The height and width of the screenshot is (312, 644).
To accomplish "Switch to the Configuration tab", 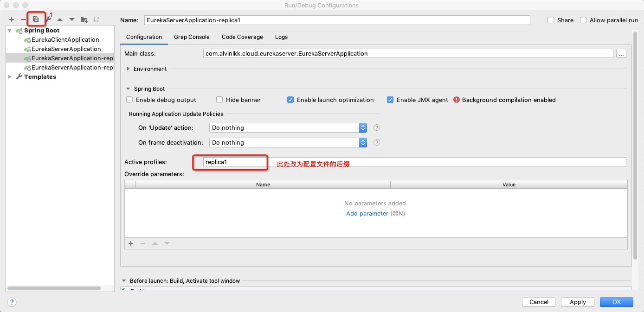I will point(144,37).
